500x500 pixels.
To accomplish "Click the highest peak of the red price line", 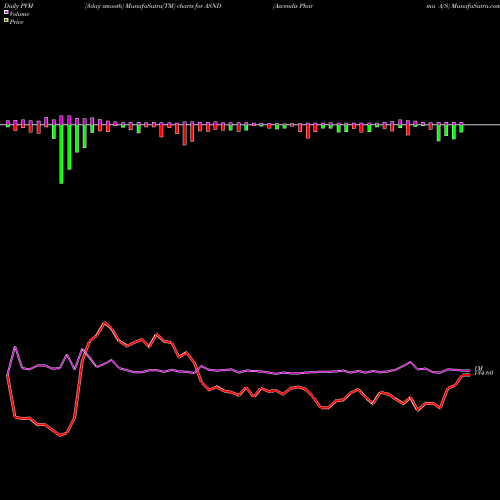I will [x=105, y=322].
